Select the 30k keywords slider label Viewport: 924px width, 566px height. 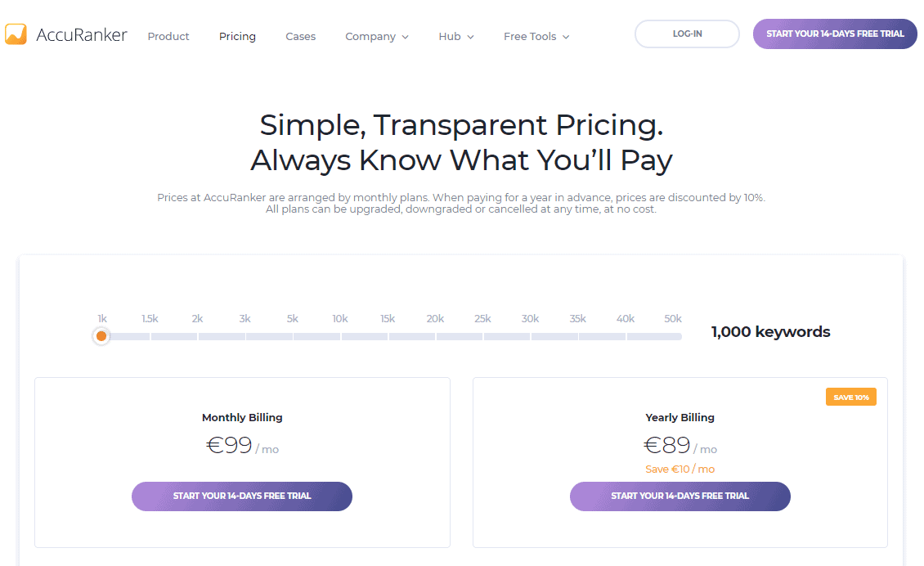click(531, 319)
